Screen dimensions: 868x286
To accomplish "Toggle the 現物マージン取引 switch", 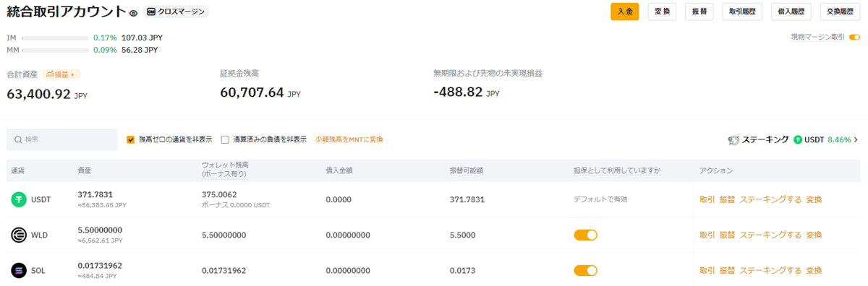I will tap(854, 37).
